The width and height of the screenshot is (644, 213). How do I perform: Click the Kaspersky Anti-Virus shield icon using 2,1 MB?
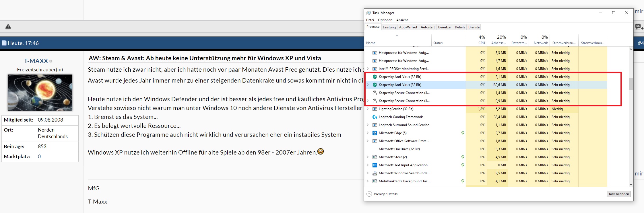[x=375, y=77]
